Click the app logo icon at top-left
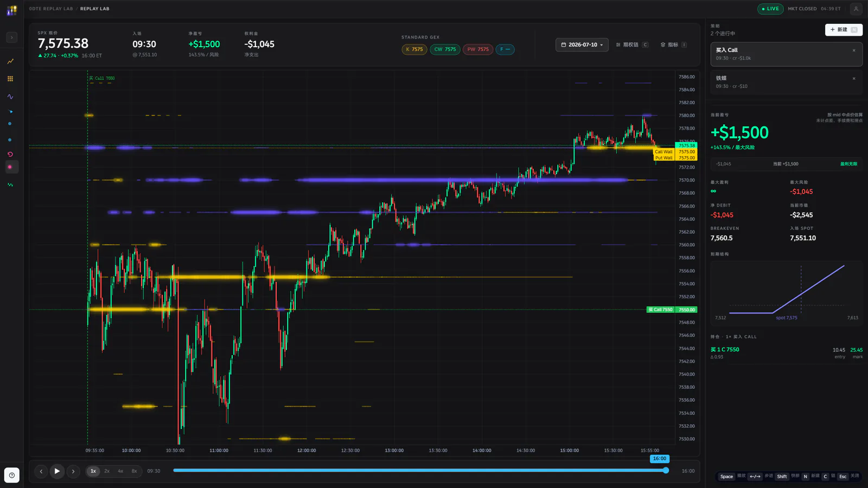The image size is (868, 488). point(11,10)
